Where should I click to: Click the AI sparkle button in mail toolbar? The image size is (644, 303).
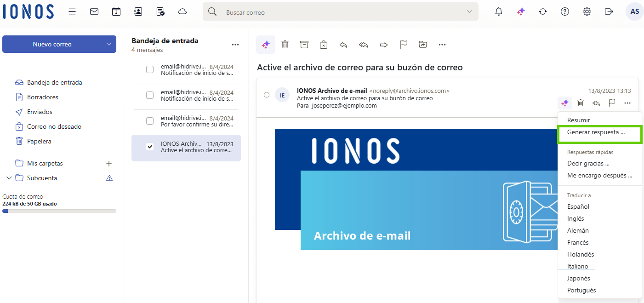266,45
